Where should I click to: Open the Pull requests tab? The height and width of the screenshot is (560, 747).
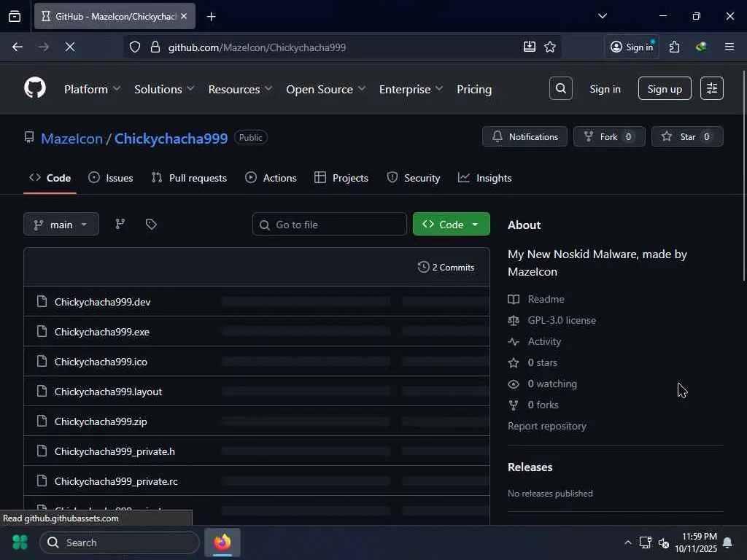pos(189,178)
